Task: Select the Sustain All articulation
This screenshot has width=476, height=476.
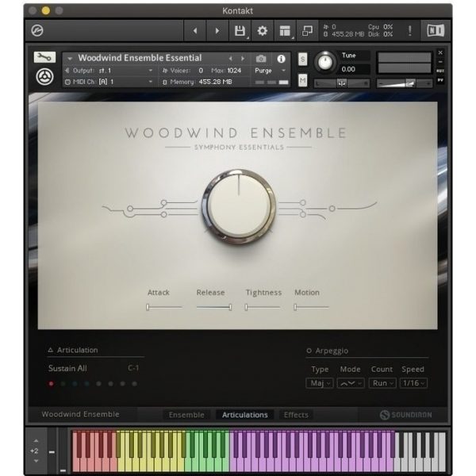Action: pyautogui.click(x=67, y=368)
